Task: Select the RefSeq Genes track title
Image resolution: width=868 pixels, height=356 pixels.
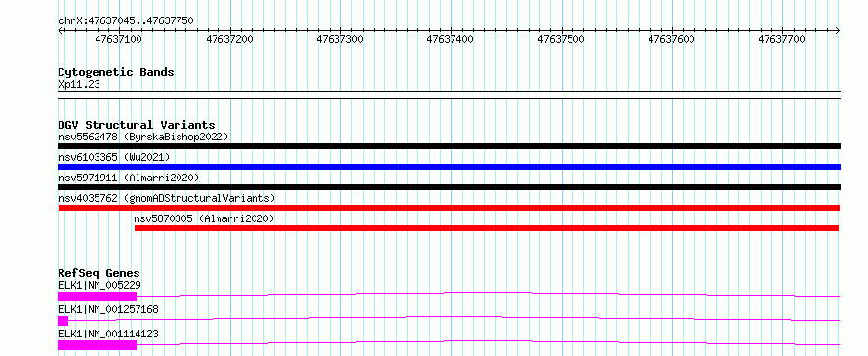Action: click(x=99, y=273)
